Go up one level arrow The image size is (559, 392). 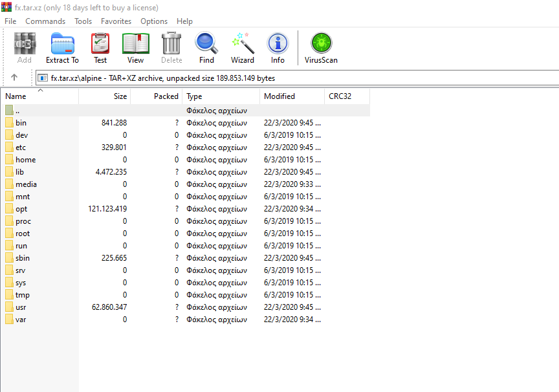14,78
